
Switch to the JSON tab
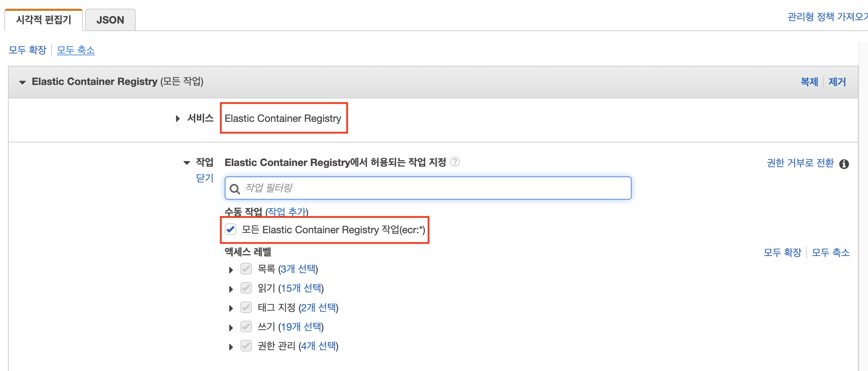[x=110, y=20]
